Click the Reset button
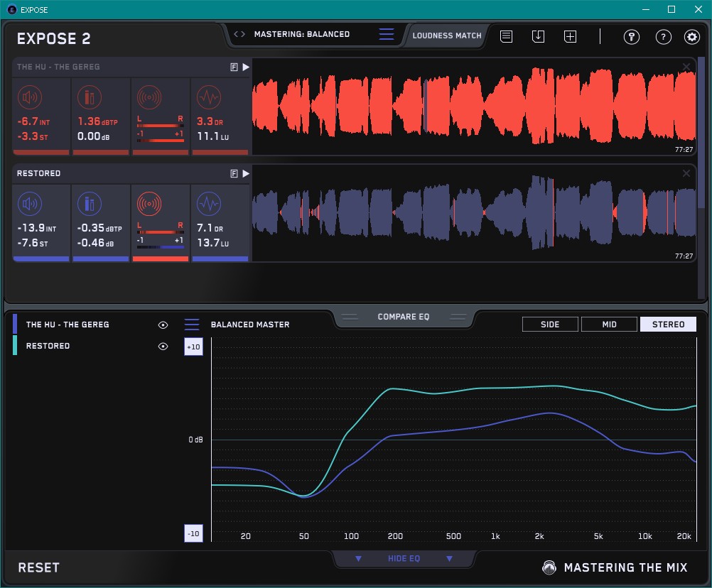Viewport: 712px width, 588px height. pyautogui.click(x=39, y=567)
